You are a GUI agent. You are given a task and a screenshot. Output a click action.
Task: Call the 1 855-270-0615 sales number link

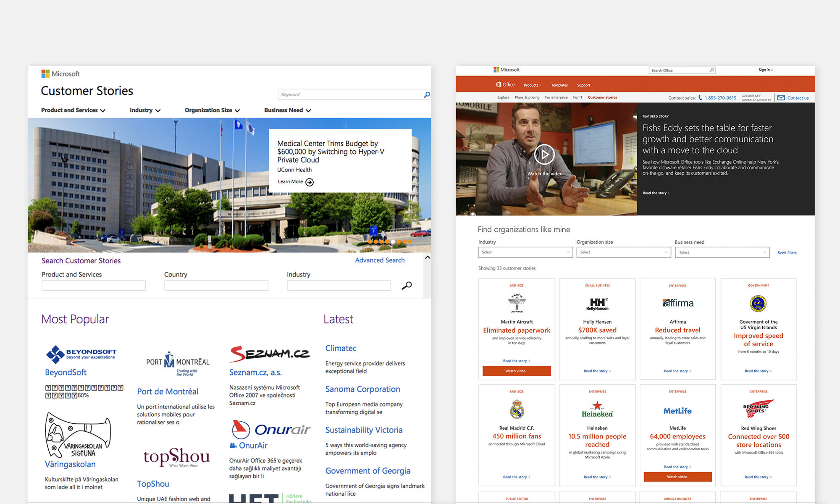pyautogui.click(x=720, y=98)
